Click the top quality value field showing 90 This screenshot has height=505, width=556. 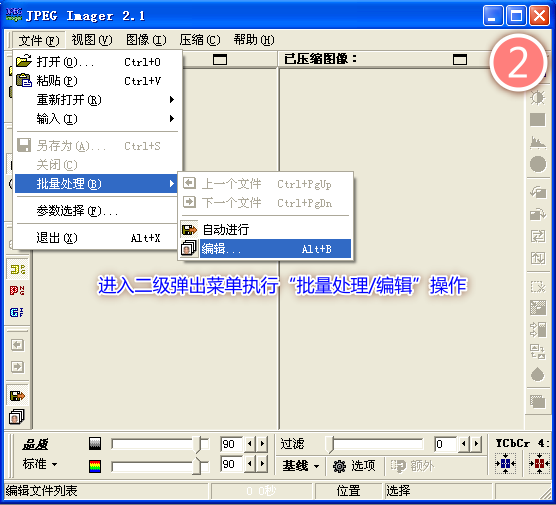pos(231,444)
